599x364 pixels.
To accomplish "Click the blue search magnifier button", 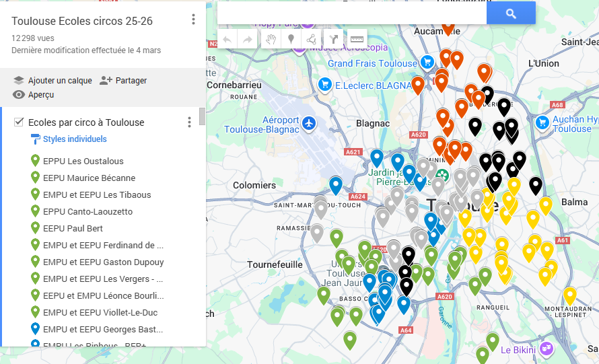I will pyautogui.click(x=511, y=13).
